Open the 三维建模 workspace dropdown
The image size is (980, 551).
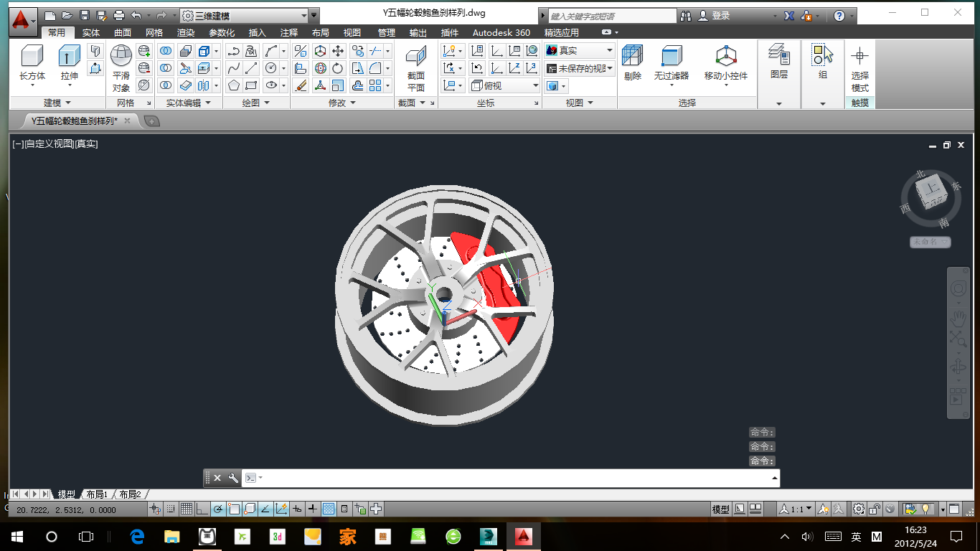243,15
